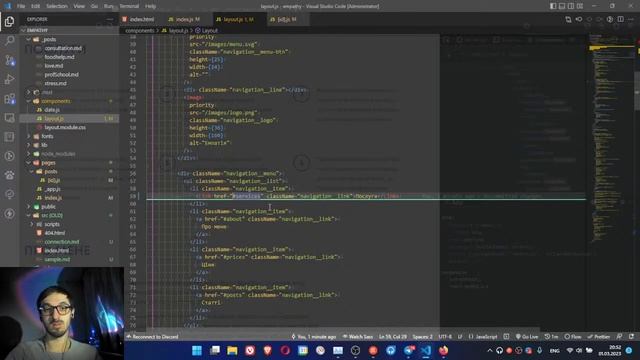This screenshot has width=640, height=360.
Task: Open the Explorer view in the activity bar
Action: (9, 21)
